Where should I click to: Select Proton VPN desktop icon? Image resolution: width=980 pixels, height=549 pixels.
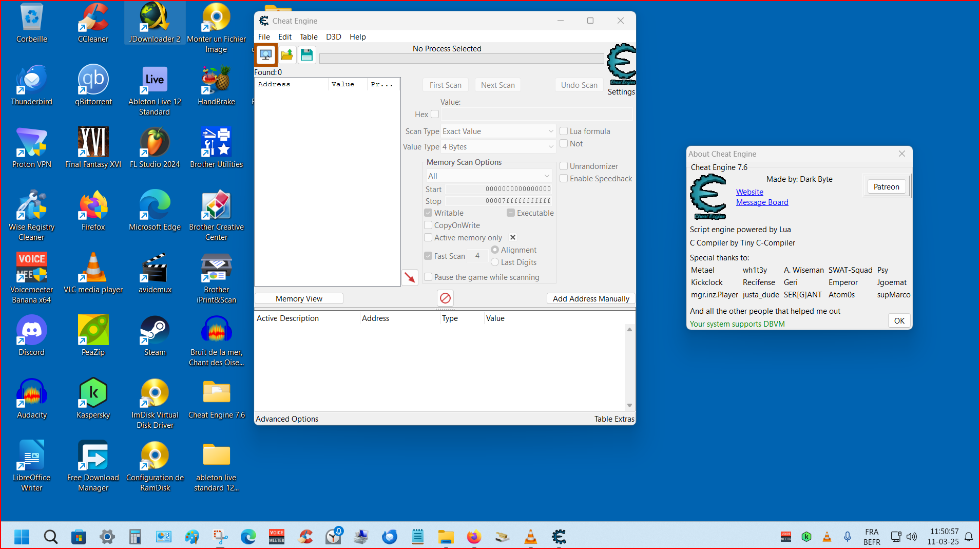31,148
